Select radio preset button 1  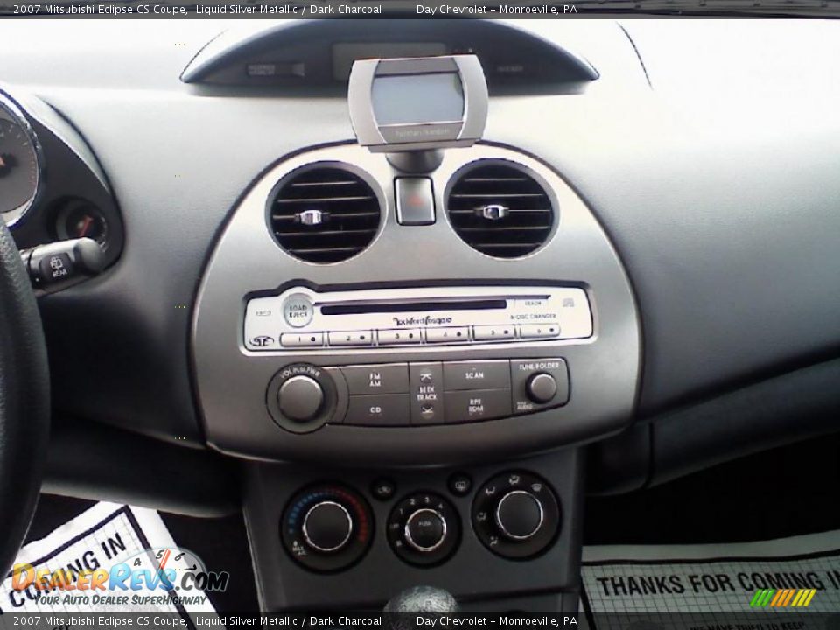[302, 339]
